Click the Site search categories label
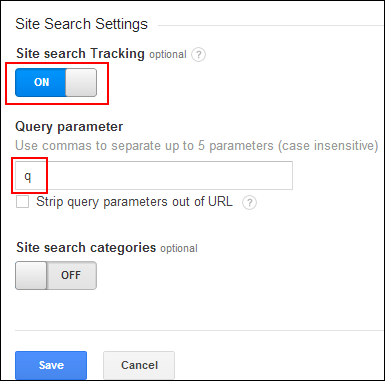The height and width of the screenshot is (381, 385). pos(86,248)
